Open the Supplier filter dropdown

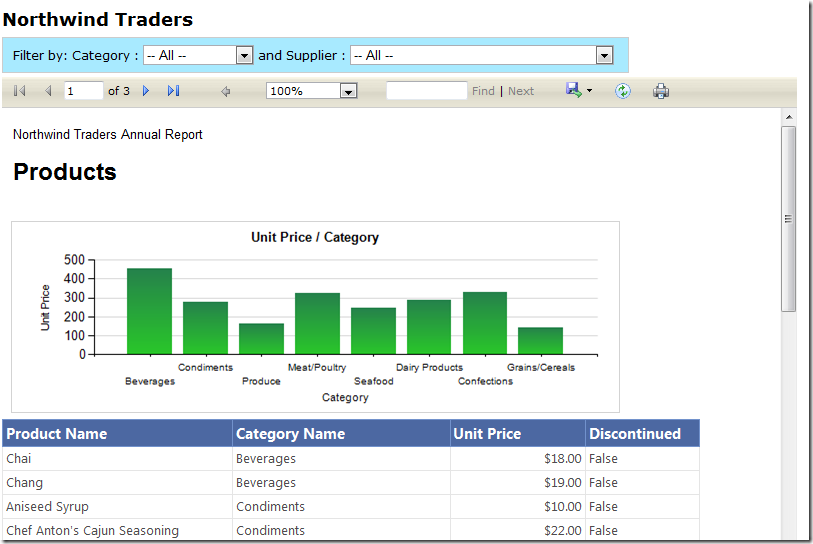482,55
